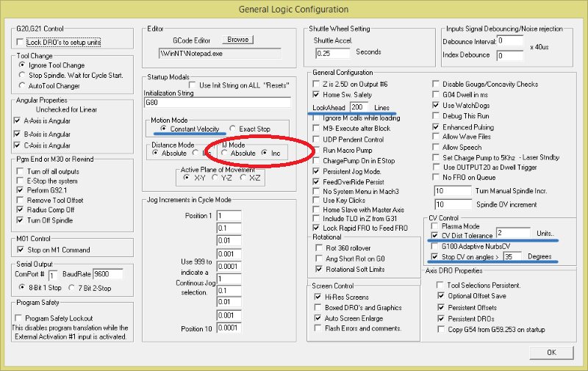
Task: Toggle Rotational Soft Limits
Action: (319, 269)
